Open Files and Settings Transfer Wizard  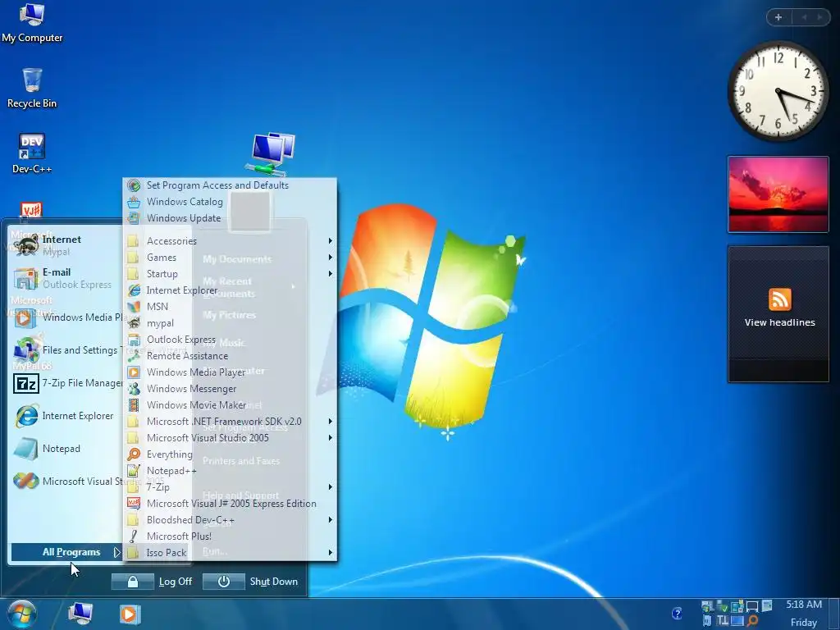[x=66, y=349]
